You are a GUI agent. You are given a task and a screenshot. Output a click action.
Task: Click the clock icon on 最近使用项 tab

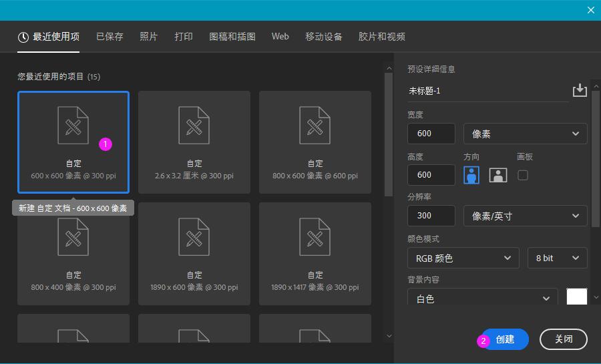[23, 37]
